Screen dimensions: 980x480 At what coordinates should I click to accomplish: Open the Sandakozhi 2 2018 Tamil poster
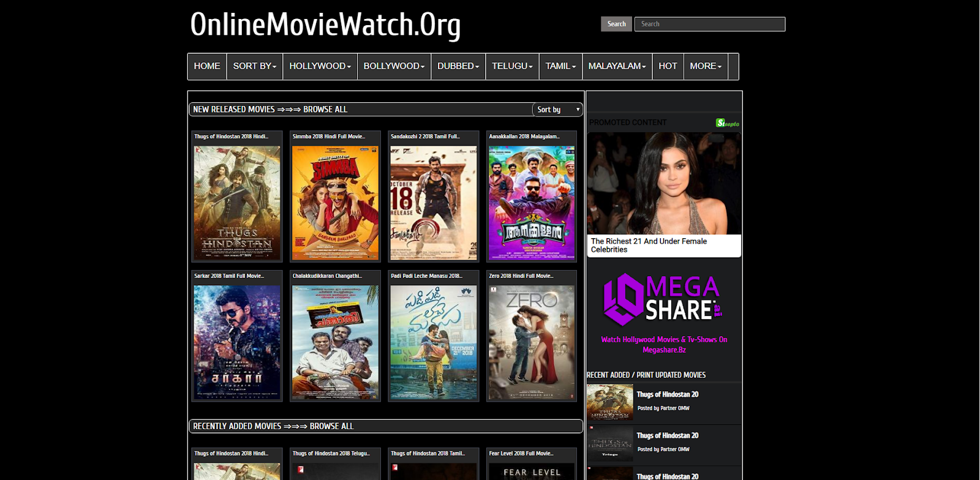click(x=434, y=203)
